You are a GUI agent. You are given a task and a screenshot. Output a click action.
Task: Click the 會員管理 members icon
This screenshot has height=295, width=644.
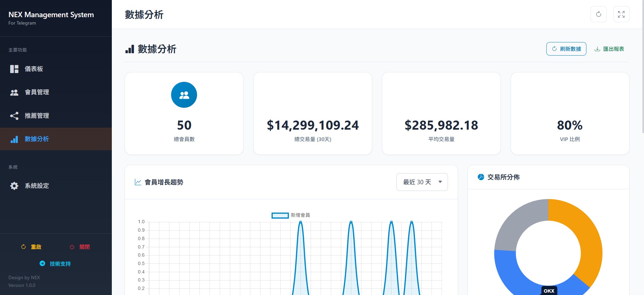click(14, 92)
